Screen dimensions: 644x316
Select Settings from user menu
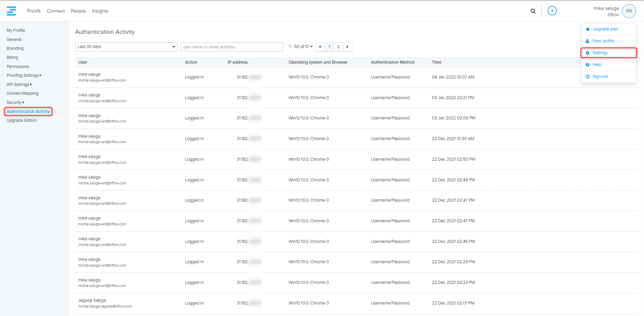[600, 53]
